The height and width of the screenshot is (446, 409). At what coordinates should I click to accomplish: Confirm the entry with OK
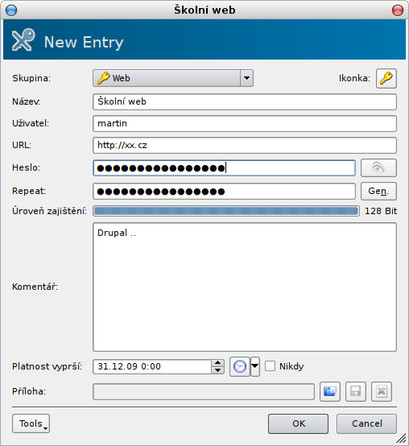[x=298, y=423]
